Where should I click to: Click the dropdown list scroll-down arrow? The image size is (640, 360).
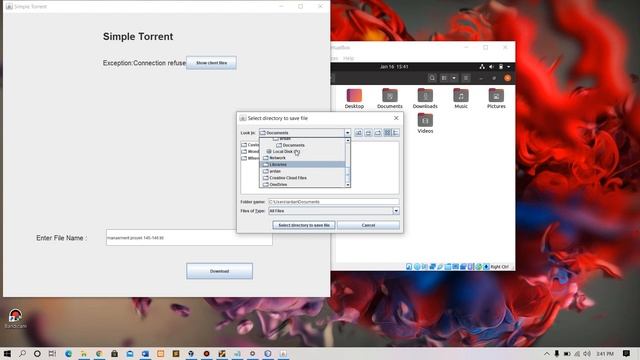(x=348, y=185)
